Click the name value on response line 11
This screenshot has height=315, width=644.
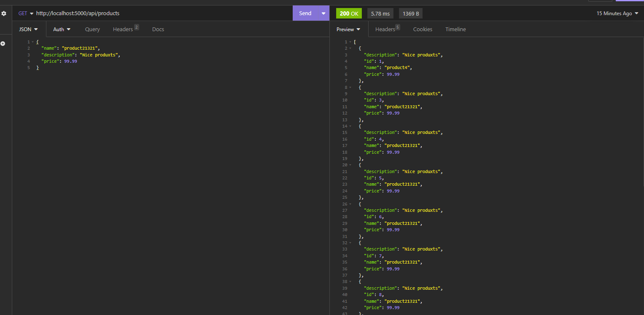coord(402,107)
